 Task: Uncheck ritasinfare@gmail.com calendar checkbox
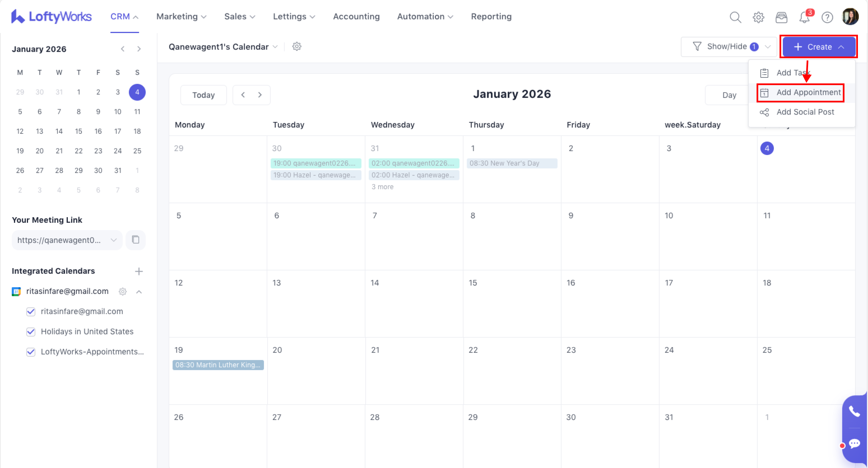[x=31, y=312]
